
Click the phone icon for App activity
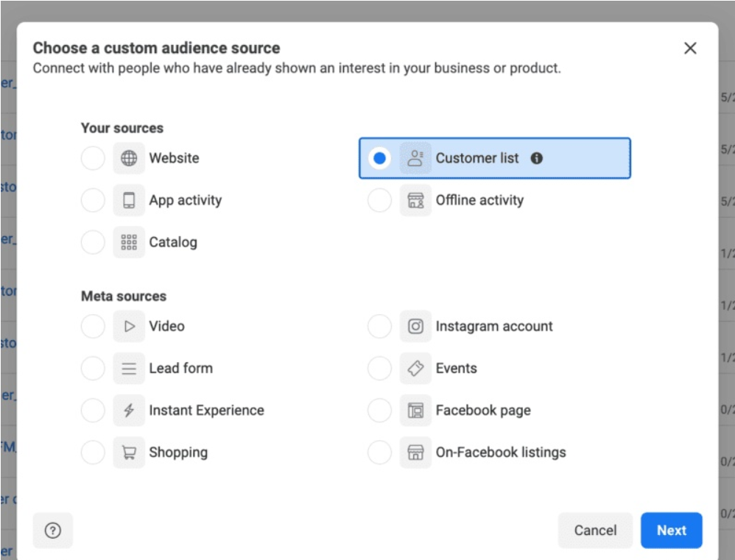129,200
